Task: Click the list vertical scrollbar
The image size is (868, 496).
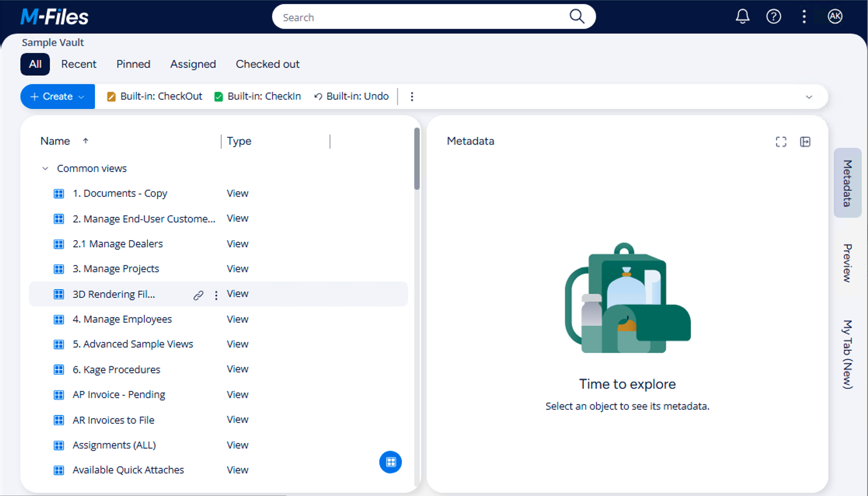Action: (x=417, y=159)
